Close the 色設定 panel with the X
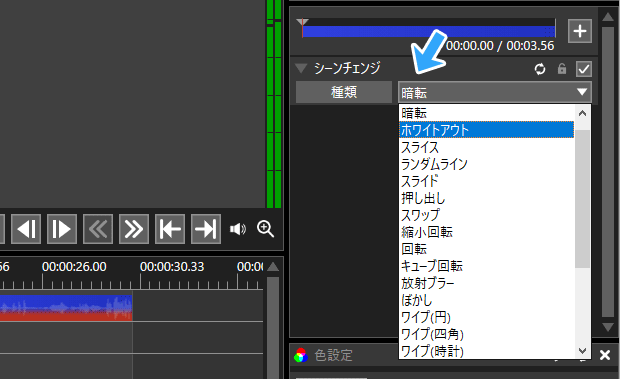The height and width of the screenshot is (379, 620). 605,355
